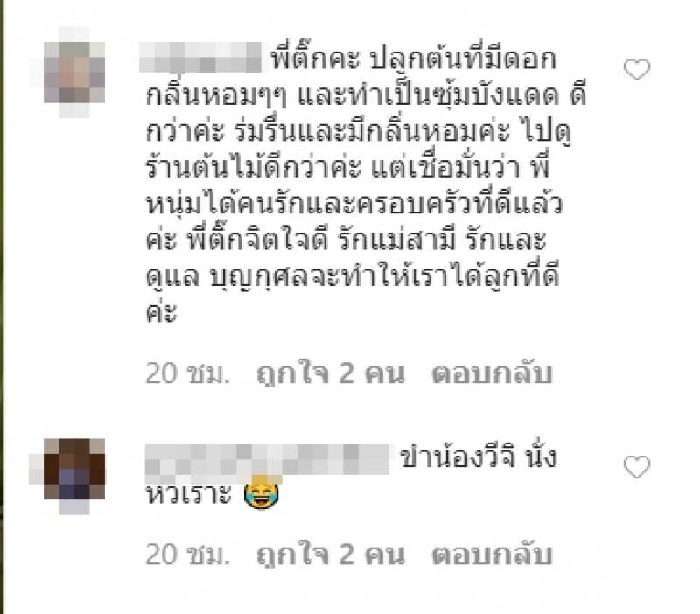This screenshot has height=614, width=700.
Task: Click the 20 ชม. timestamp under second comment
Action: click(187, 555)
